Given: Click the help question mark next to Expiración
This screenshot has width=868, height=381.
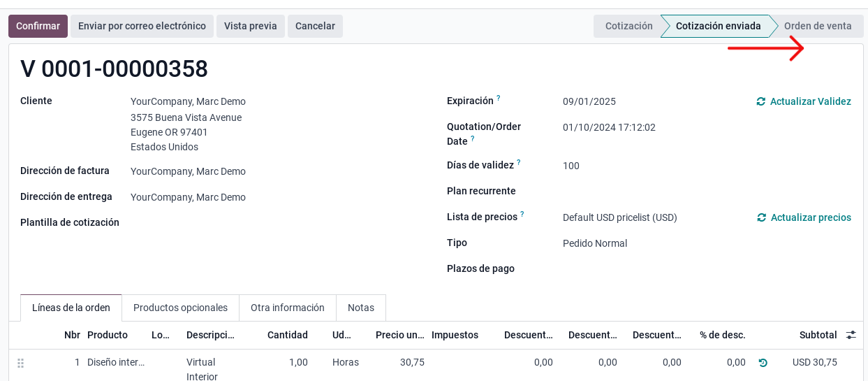Looking at the screenshot, I should tap(499, 99).
